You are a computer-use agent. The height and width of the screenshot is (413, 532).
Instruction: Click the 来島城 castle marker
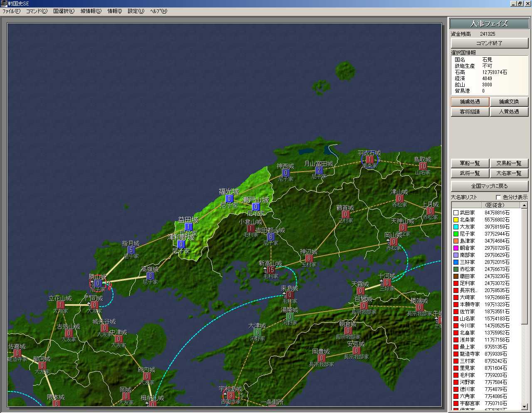(x=290, y=295)
